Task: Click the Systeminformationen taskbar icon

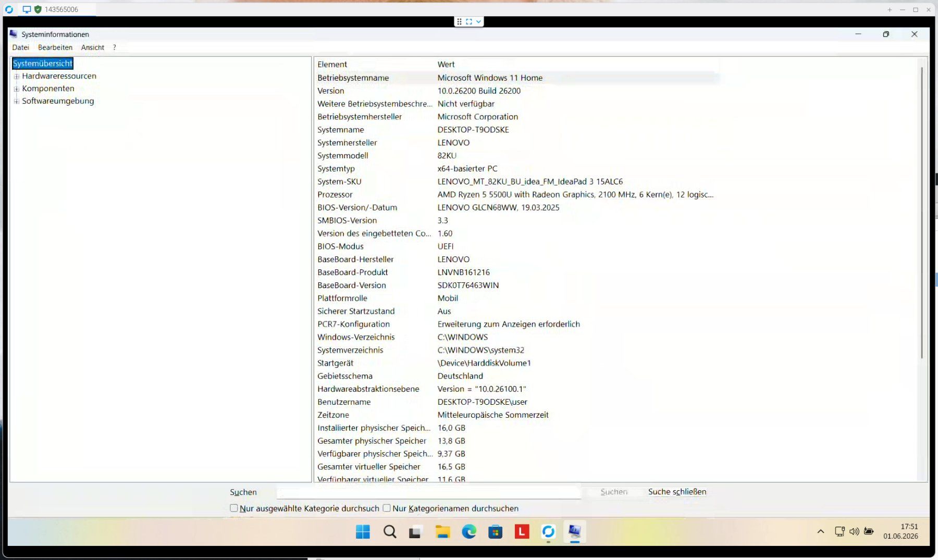Action: pyautogui.click(x=574, y=531)
